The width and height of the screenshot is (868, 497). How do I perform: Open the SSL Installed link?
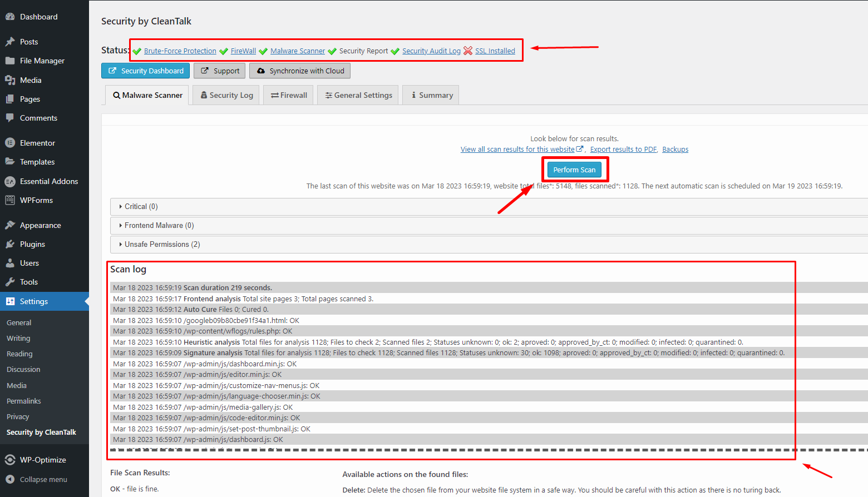495,51
